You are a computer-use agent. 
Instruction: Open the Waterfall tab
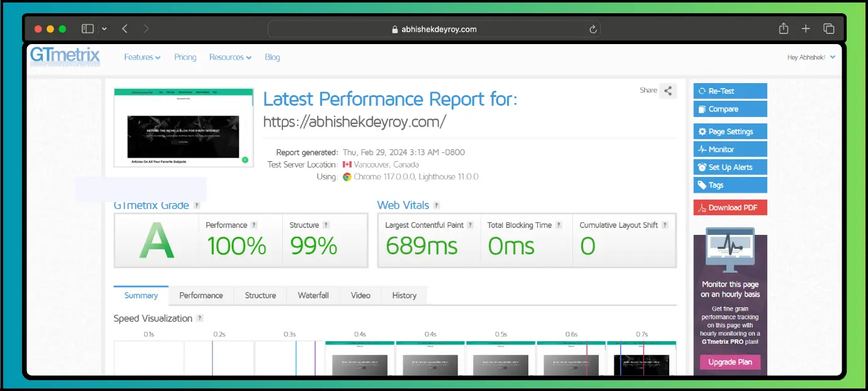[x=313, y=295]
